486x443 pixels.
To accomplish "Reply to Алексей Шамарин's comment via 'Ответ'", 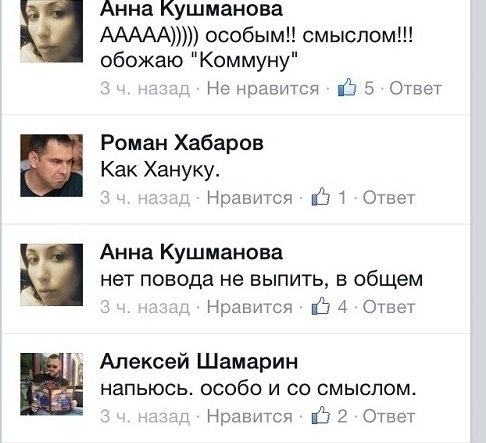I will tap(389, 416).
